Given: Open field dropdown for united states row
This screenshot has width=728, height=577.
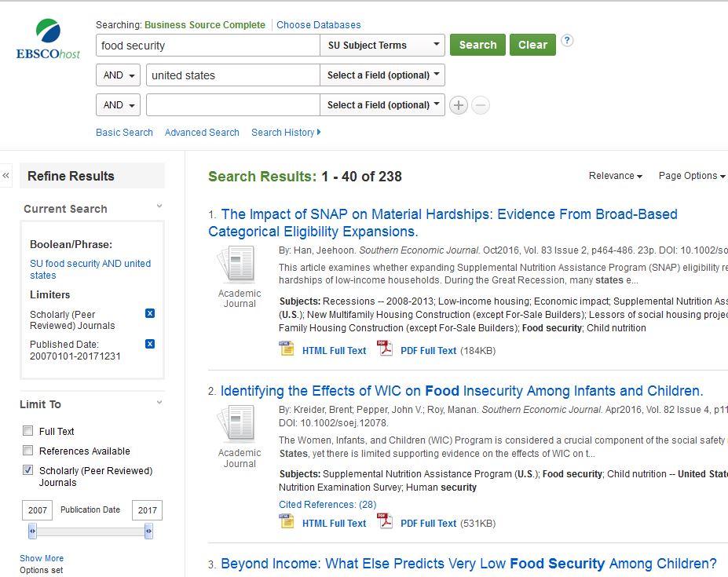Looking at the screenshot, I should point(382,75).
